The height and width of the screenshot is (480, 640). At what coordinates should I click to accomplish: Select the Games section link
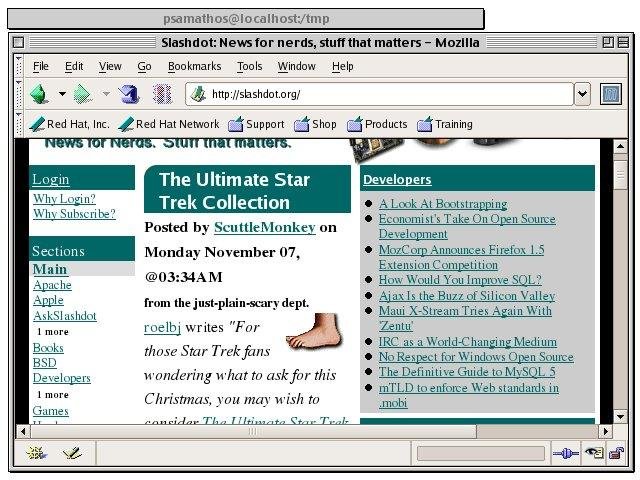click(51, 411)
